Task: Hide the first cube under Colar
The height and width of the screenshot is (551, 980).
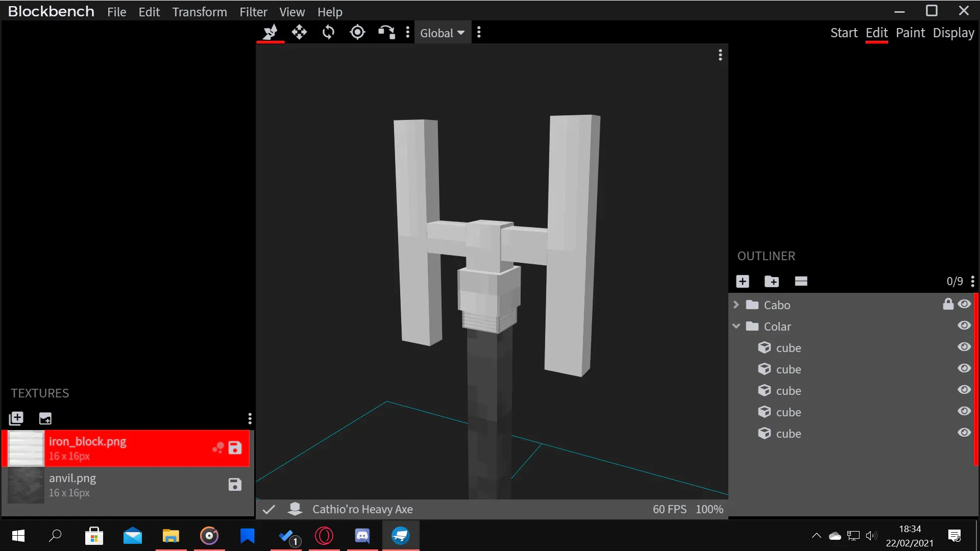Action: [964, 347]
